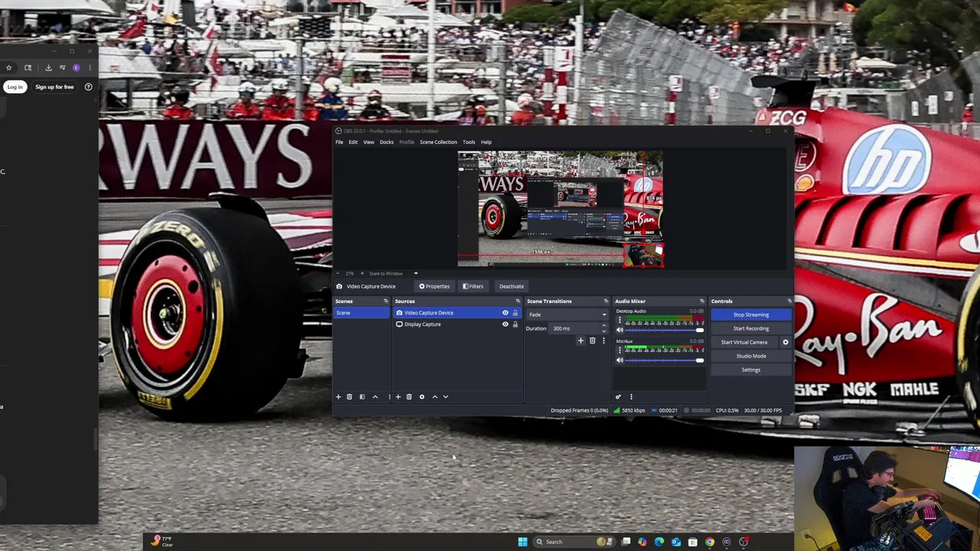Add a new scene with the plus icon
The height and width of the screenshot is (551, 980).
coord(338,396)
